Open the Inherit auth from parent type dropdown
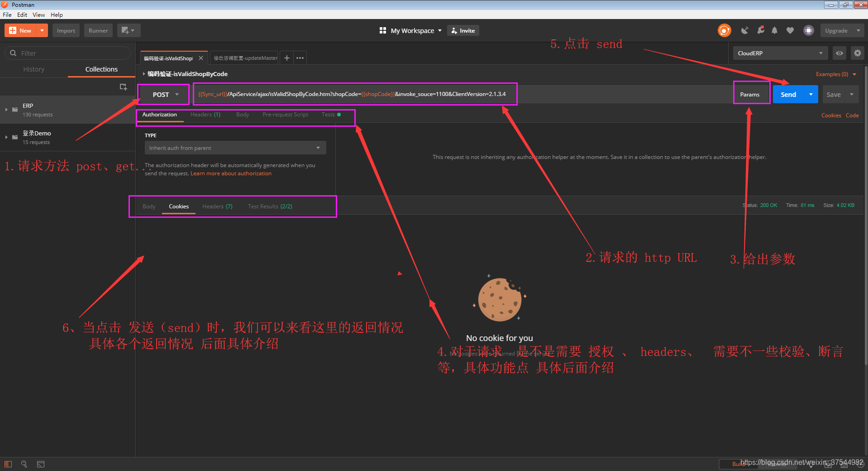Image resolution: width=868 pixels, height=471 pixels. (x=235, y=148)
